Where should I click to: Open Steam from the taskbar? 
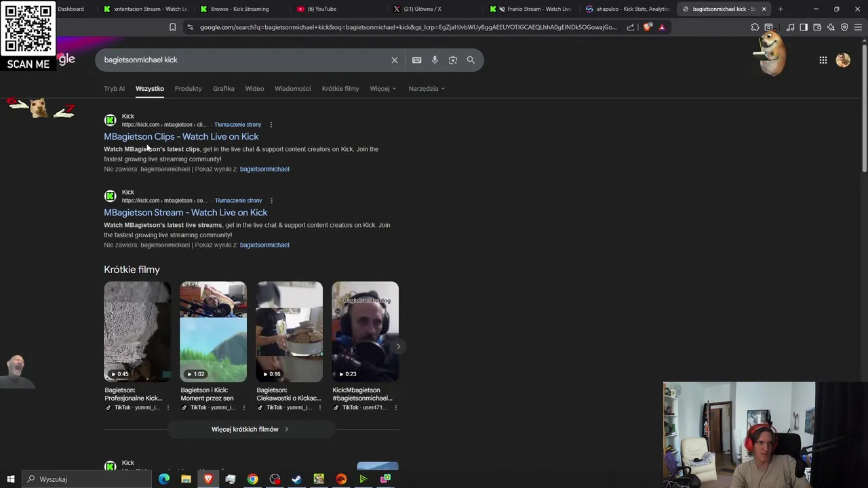pyautogui.click(x=296, y=479)
